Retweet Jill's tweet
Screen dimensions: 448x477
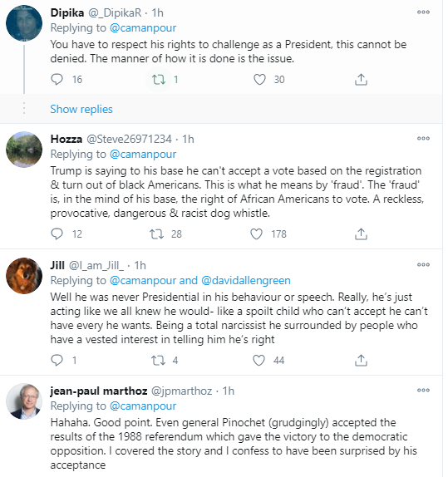click(x=158, y=360)
